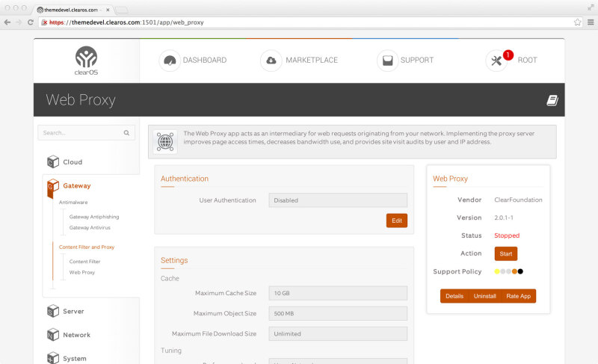Click the ClearOS logo
The image size is (598, 364).
click(86, 61)
